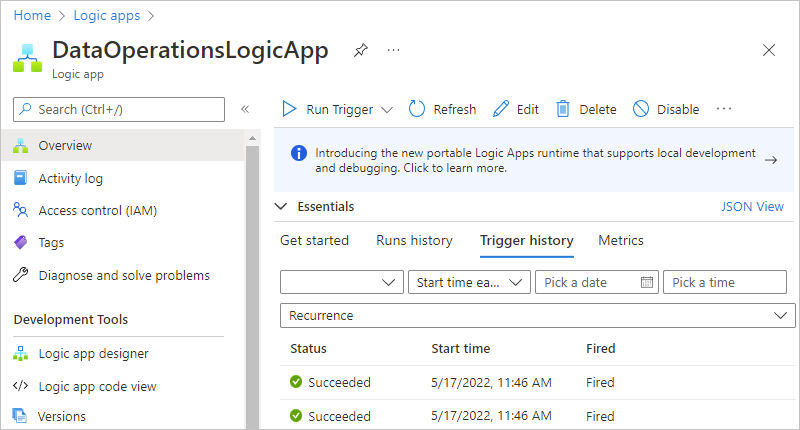The image size is (800, 430).
Task: Open the Recurrence trigger dropdown
Action: pos(779,315)
